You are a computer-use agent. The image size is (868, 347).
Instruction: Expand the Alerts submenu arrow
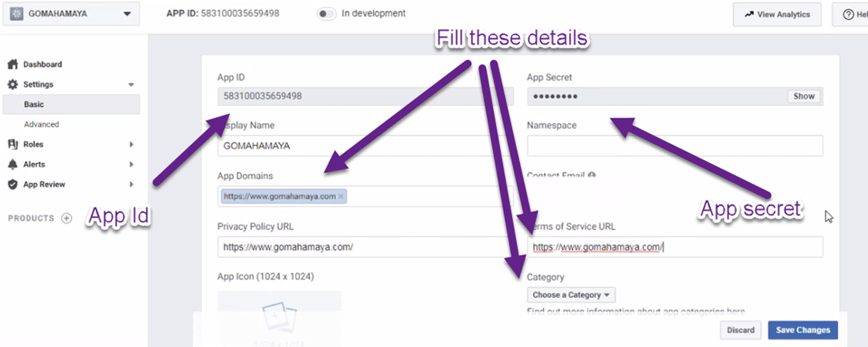pos(131,164)
